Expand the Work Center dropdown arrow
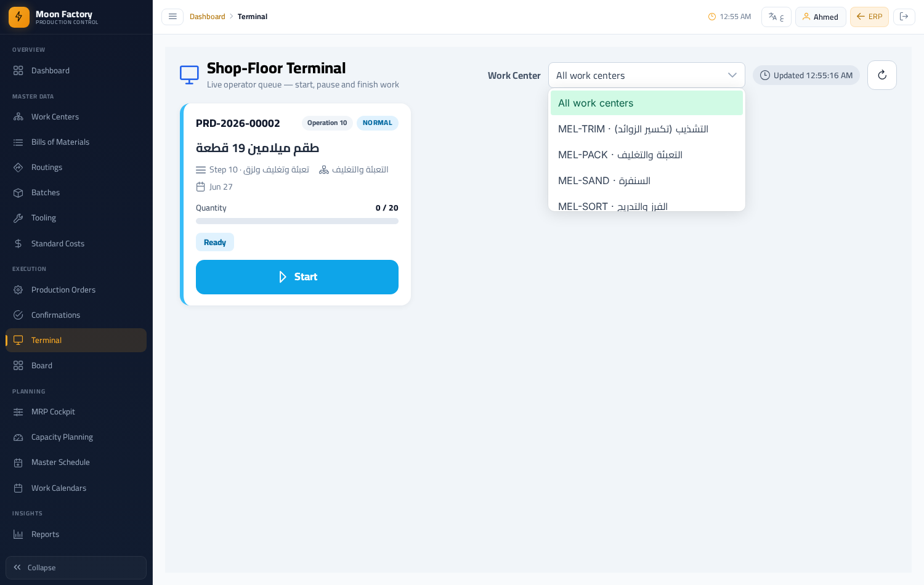 732,75
